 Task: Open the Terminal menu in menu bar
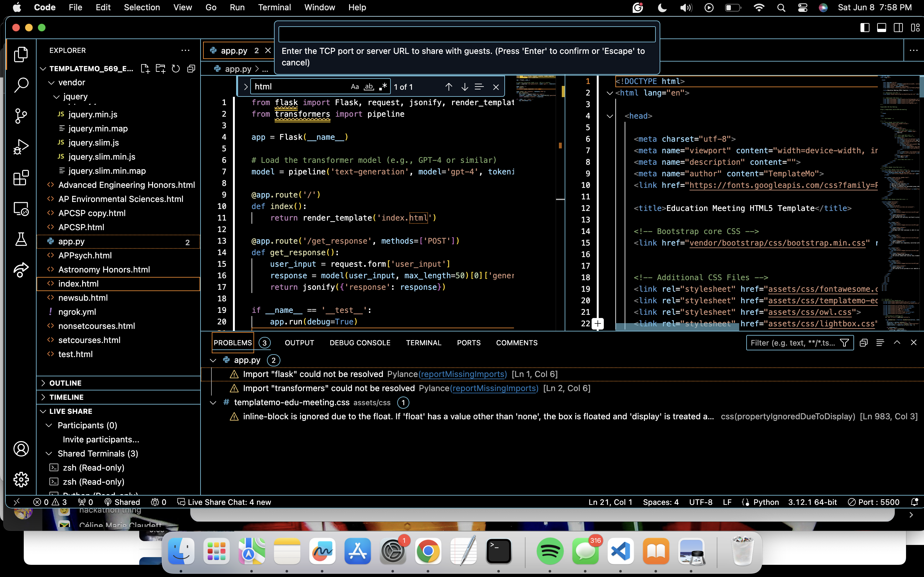(x=274, y=7)
